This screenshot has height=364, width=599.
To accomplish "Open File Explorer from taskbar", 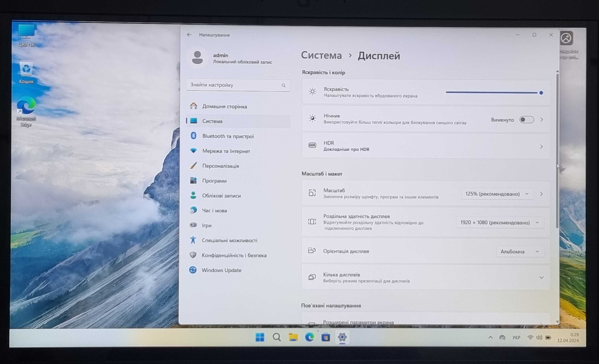I will [x=293, y=337].
